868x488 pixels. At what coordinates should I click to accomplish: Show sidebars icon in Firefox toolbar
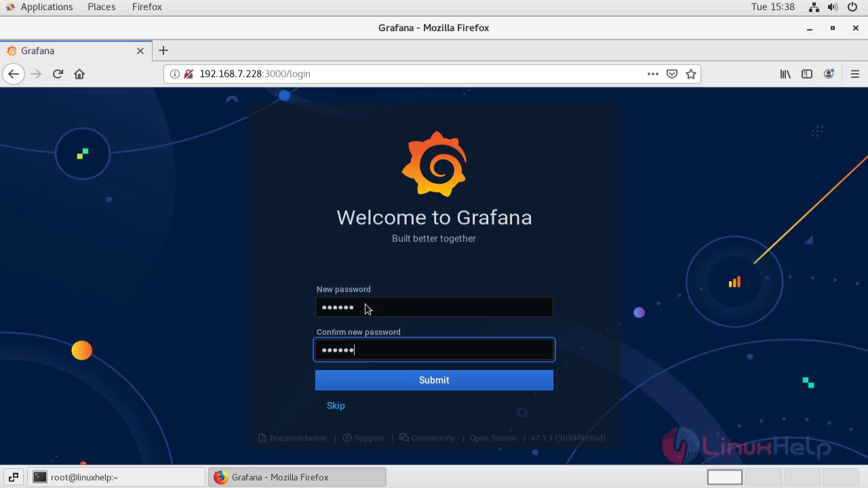(807, 74)
